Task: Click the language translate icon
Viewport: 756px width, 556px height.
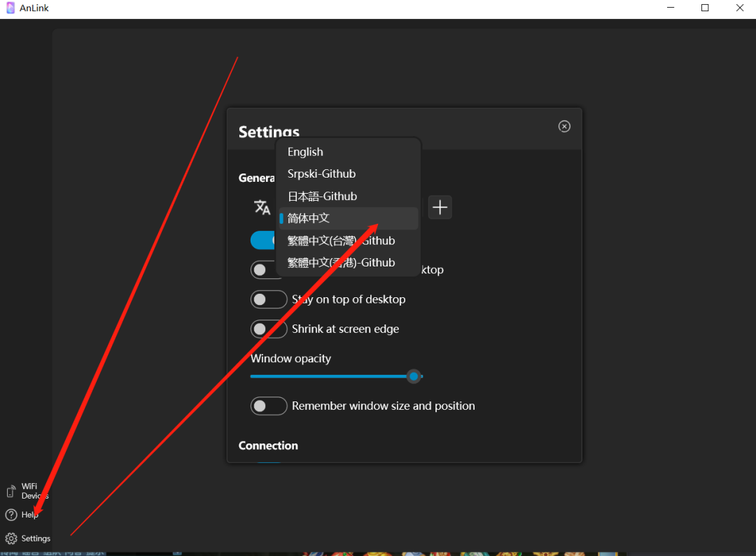Action: pyautogui.click(x=262, y=208)
